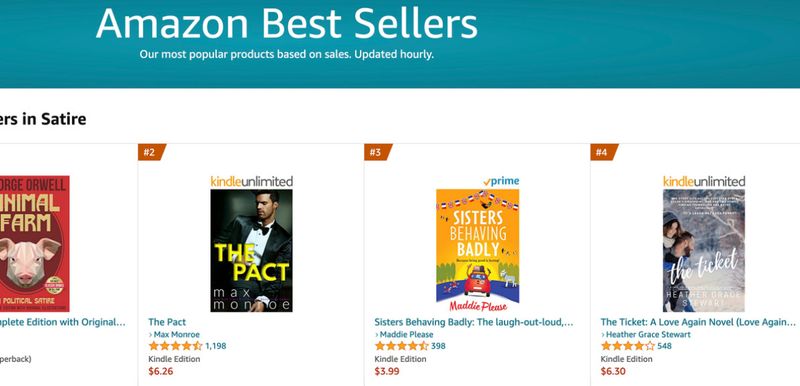Visit author Heather Grace Stewart's page
Image resolution: width=800 pixels, height=386 pixels.
646,335
